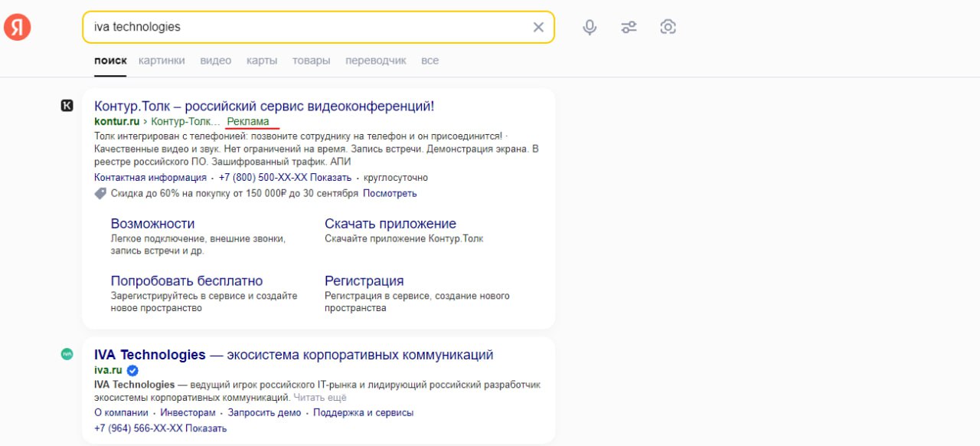The width and height of the screenshot is (980, 446).
Task: Click the iva.ru domain link
Action: click(x=108, y=370)
